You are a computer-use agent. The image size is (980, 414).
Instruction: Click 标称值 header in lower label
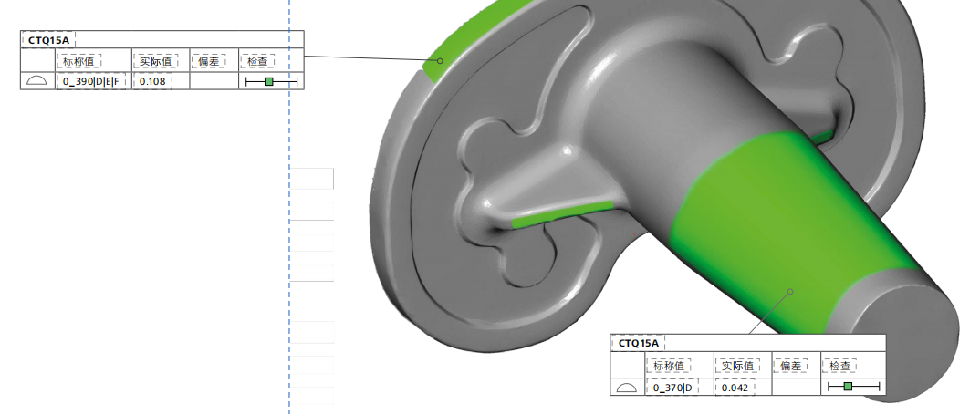tap(669, 366)
